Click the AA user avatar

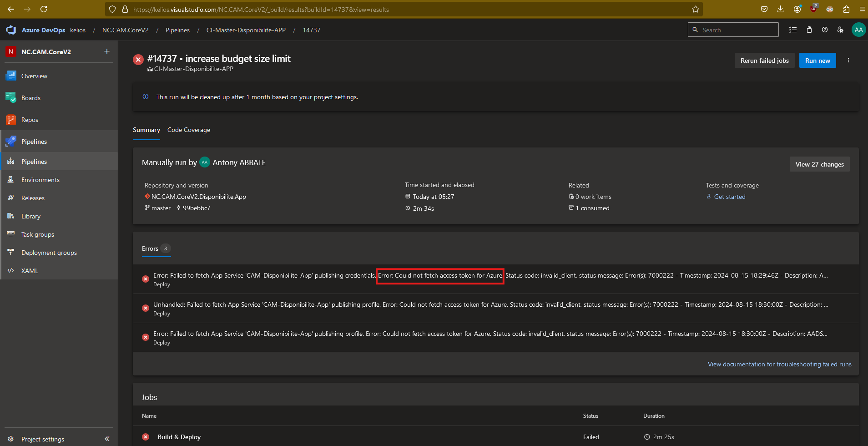pyautogui.click(x=858, y=30)
